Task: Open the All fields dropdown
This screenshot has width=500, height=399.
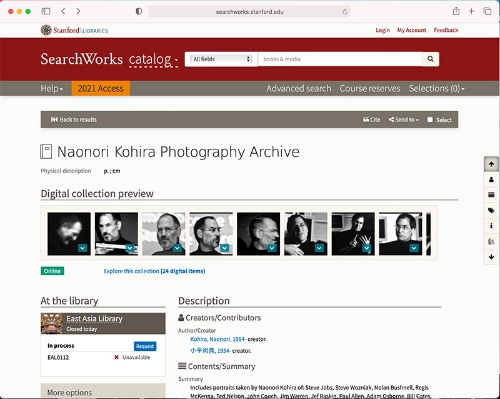Action: coord(221,59)
